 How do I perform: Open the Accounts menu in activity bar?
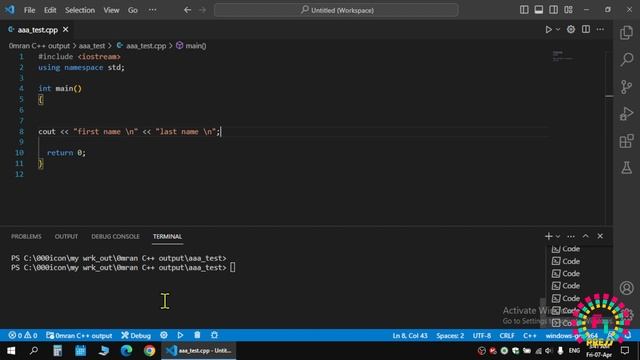click(627, 288)
